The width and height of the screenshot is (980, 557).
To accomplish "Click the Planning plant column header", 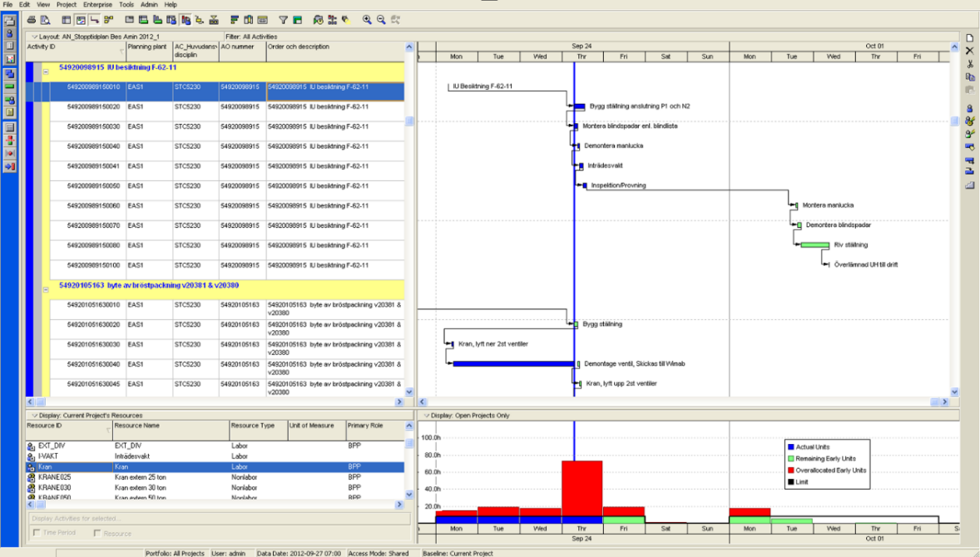I will (x=150, y=52).
